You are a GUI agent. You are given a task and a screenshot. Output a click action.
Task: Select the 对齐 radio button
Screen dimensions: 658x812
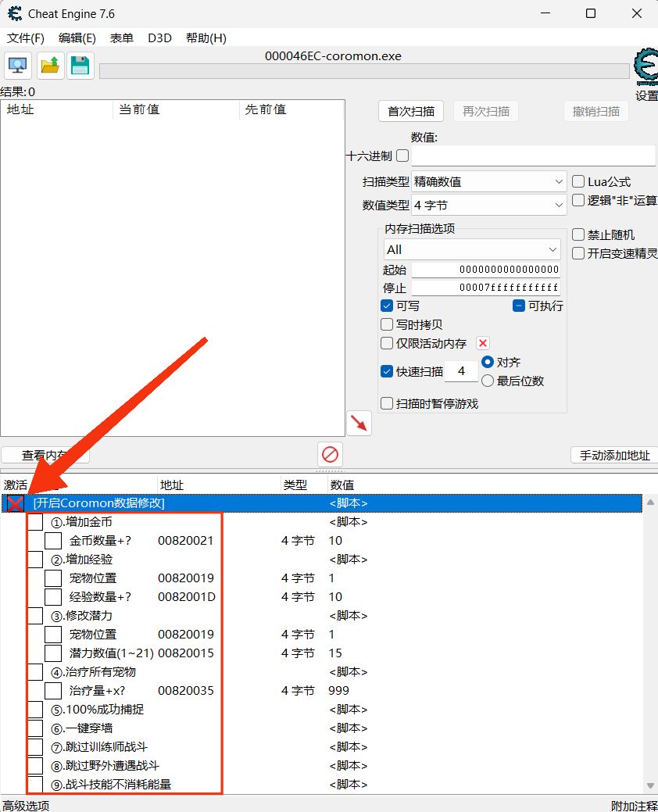(x=487, y=362)
